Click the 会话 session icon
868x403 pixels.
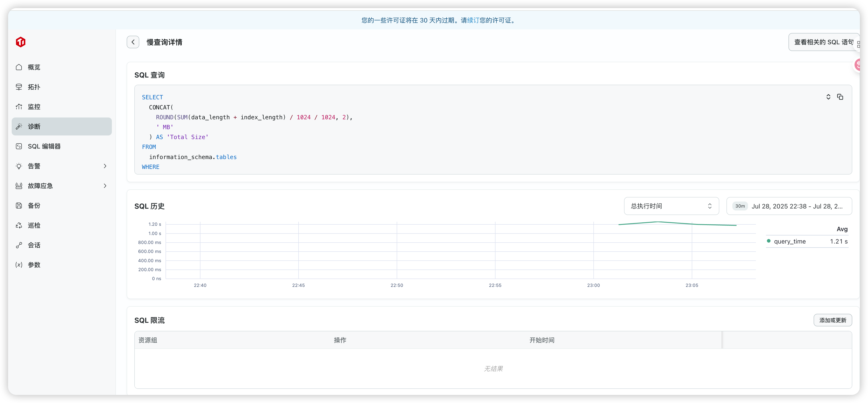coord(19,245)
